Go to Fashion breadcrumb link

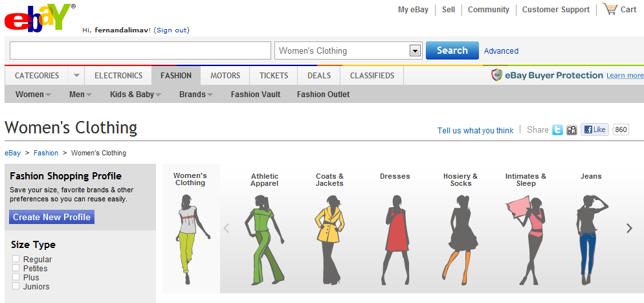pyautogui.click(x=46, y=153)
